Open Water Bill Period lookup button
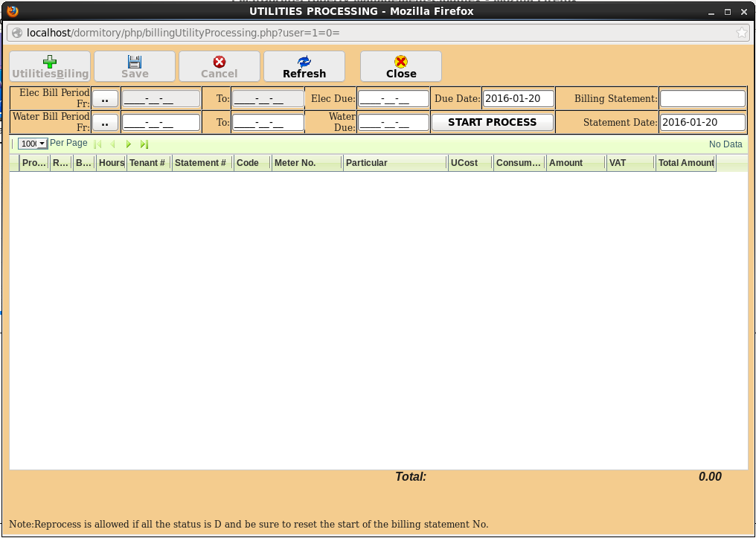 (105, 123)
